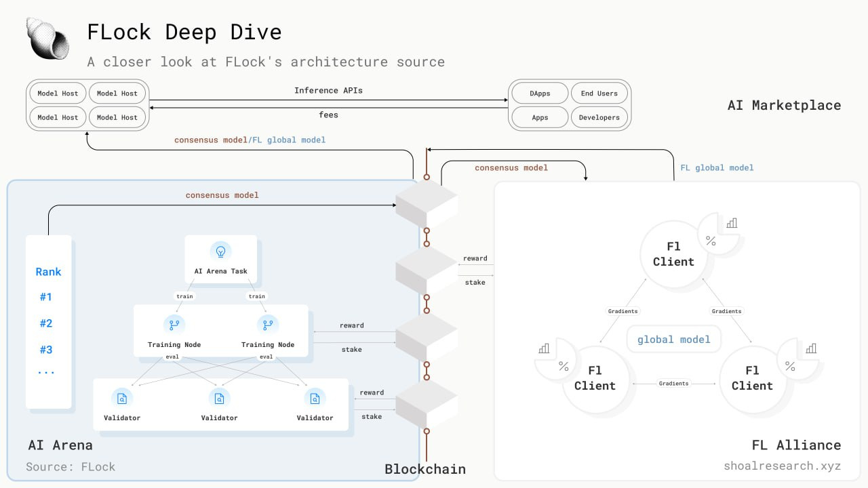Click the left Training Node branch icon
This screenshot has width=868, height=488.
click(174, 324)
